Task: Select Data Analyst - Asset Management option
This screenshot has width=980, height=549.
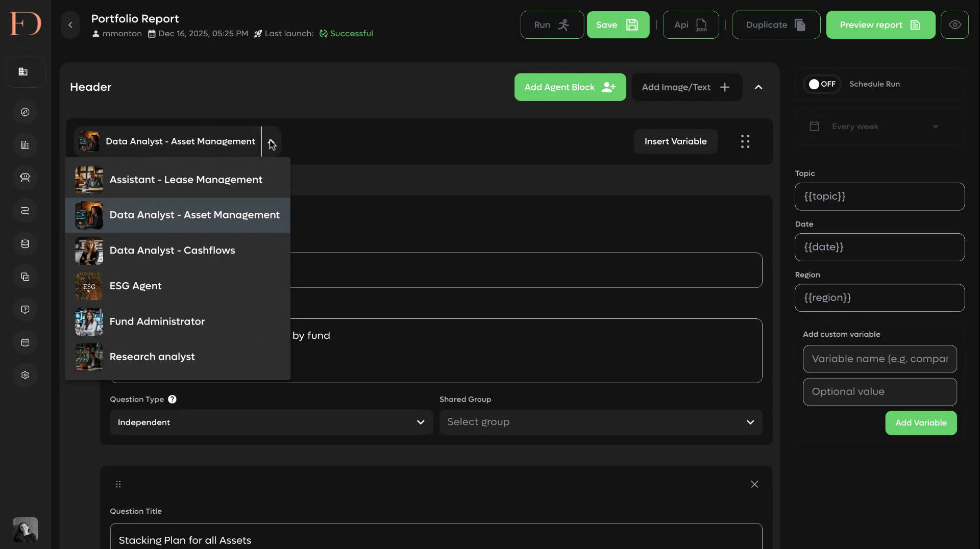Action: 178,215
